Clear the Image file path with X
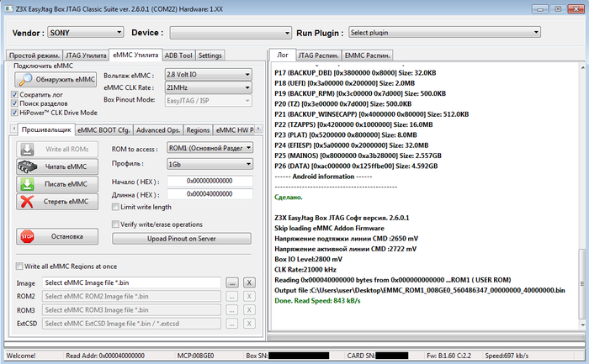This screenshot has height=364, width=589. pyautogui.click(x=249, y=283)
